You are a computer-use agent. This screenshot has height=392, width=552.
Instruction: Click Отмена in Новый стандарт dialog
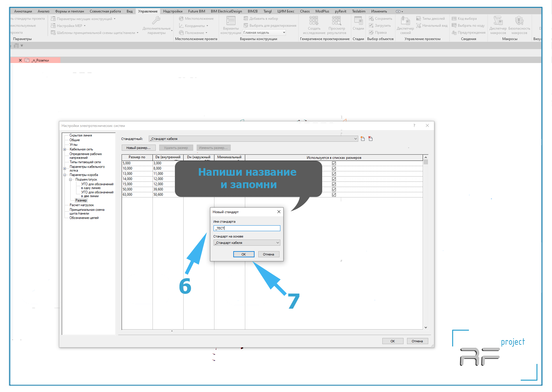tap(269, 254)
